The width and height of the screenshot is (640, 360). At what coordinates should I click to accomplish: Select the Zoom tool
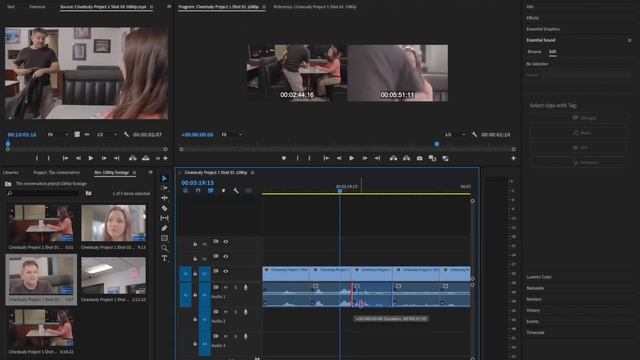(x=164, y=248)
